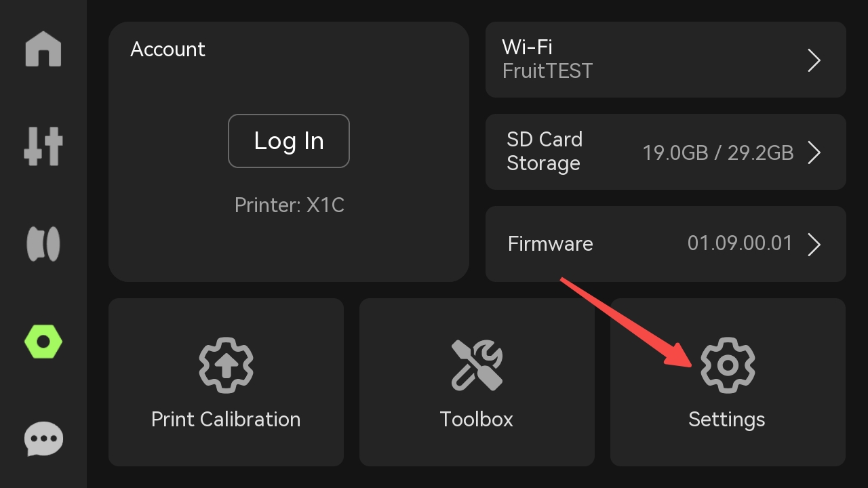Select the Print Calibration label
Image resolution: width=868 pixels, height=488 pixels.
tap(226, 420)
